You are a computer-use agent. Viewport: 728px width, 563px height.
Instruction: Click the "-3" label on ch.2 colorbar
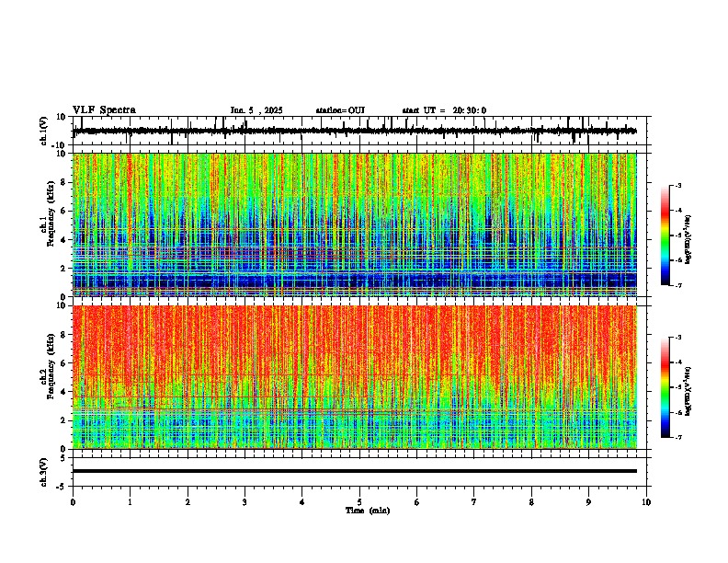677,338
